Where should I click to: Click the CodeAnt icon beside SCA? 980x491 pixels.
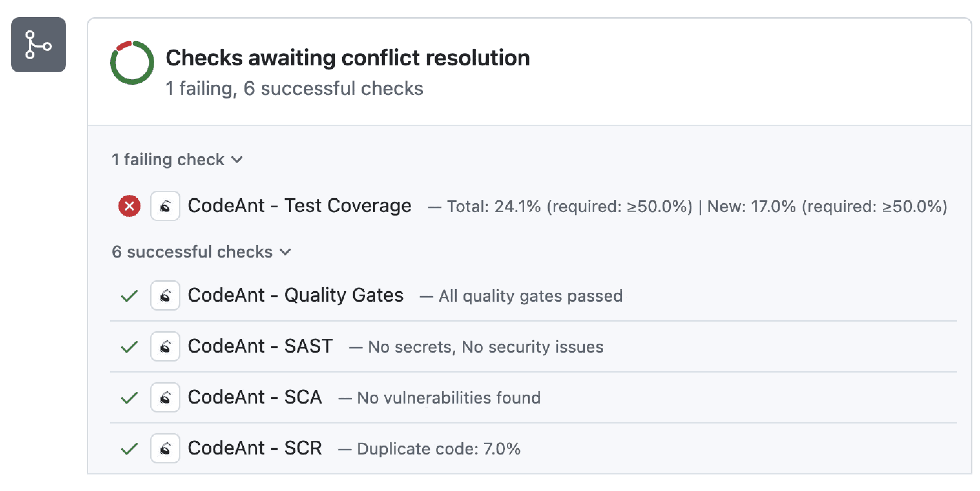[x=165, y=397]
